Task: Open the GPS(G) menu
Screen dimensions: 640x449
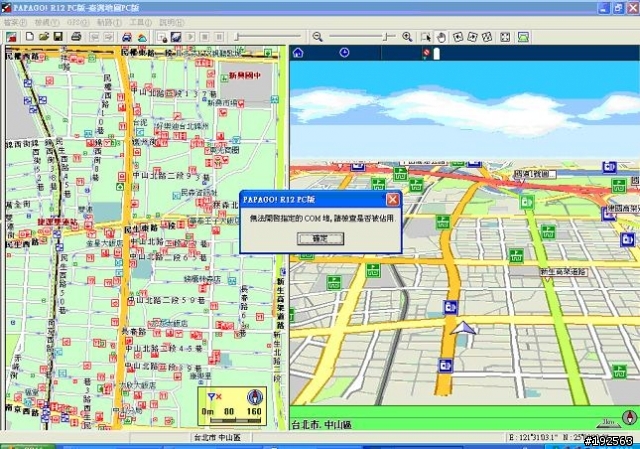Action: coord(78,22)
